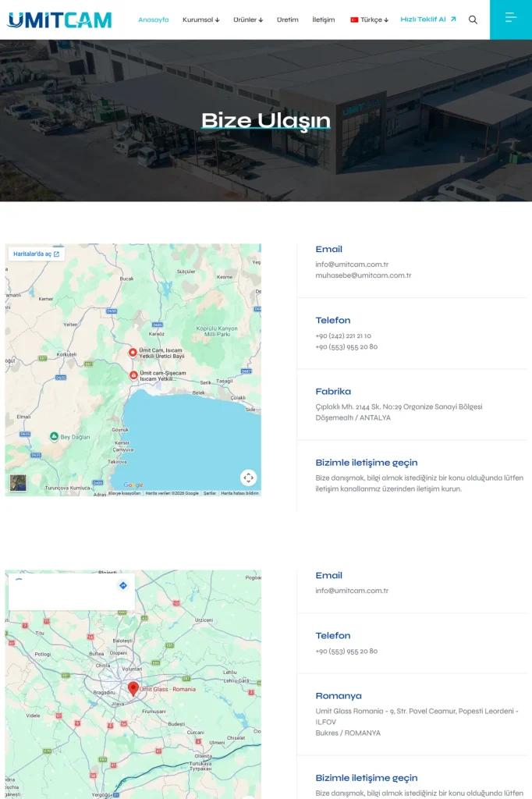Click the UMITCAM logo
This screenshot has height=799, width=532.
[59, 20]
